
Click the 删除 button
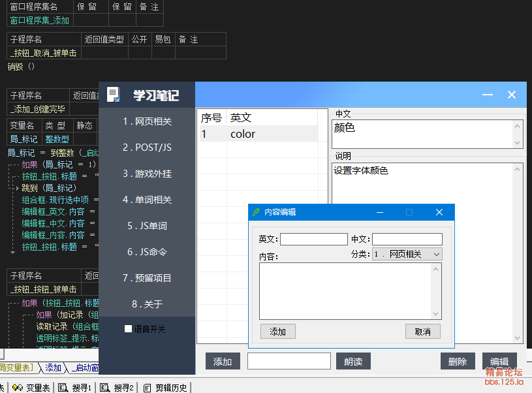pos(458,361)
